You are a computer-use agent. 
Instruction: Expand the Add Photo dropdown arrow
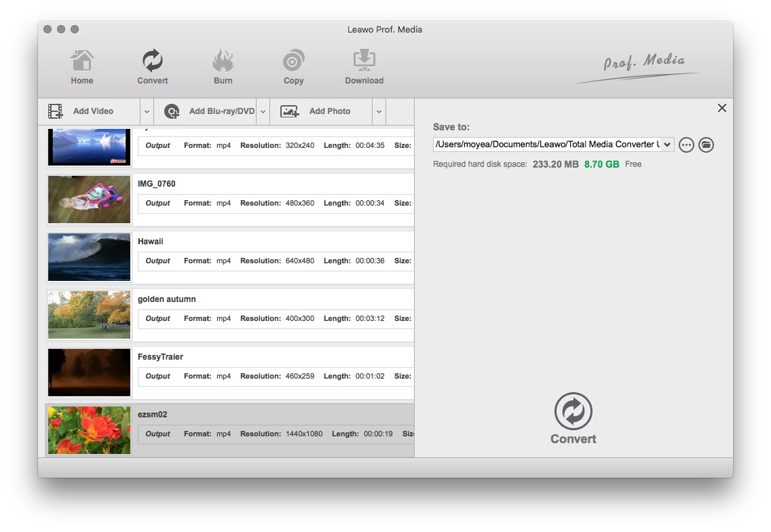tap(379, 112)
